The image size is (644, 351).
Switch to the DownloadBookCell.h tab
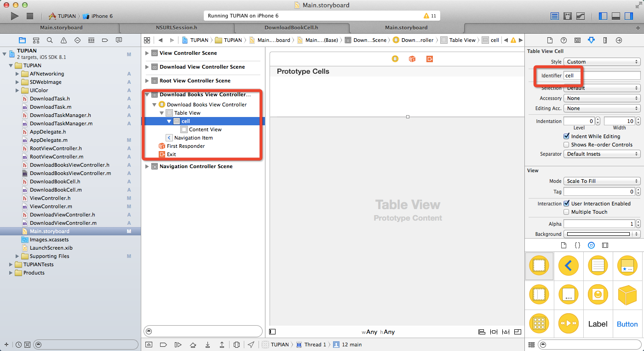(x=291, y=28)
